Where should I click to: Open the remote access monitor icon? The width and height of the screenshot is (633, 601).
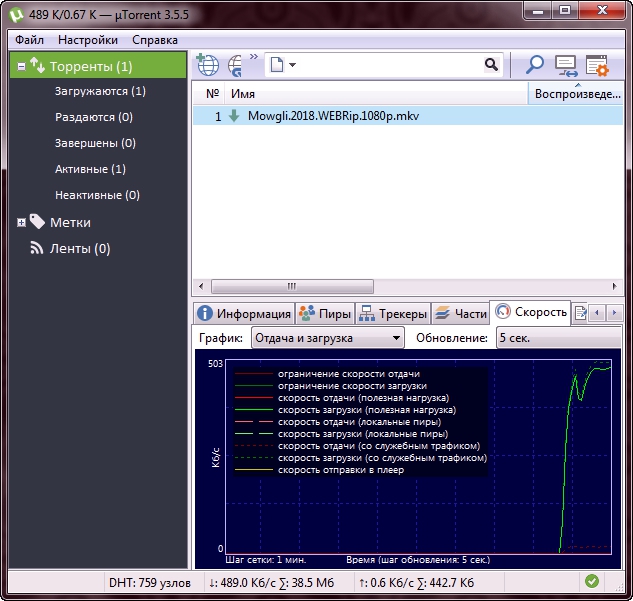(x=567, y=66)
